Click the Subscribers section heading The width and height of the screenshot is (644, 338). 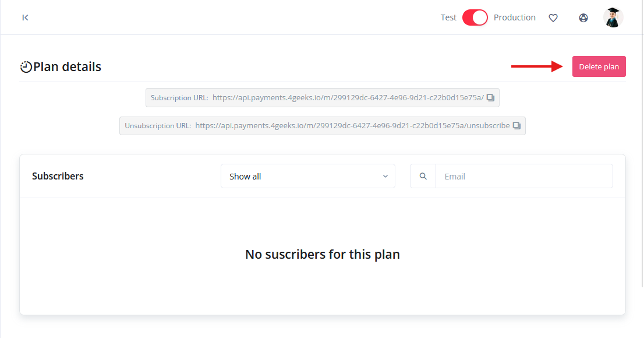[x=58, y=176]
